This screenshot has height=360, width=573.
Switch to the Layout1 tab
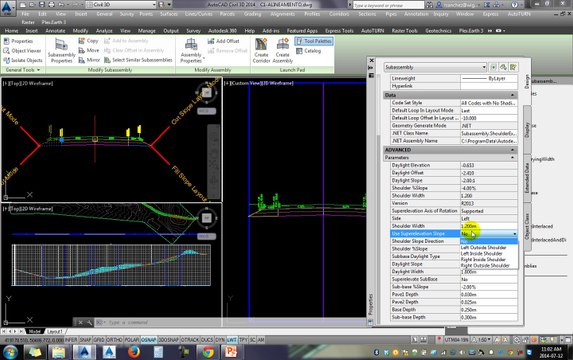point(55,331)
